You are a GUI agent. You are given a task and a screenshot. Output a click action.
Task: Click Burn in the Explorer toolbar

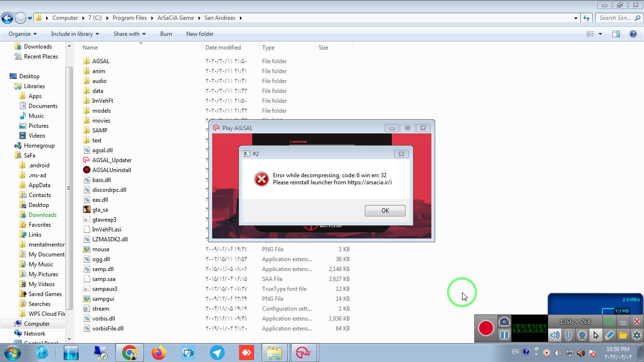click(166, 34)
